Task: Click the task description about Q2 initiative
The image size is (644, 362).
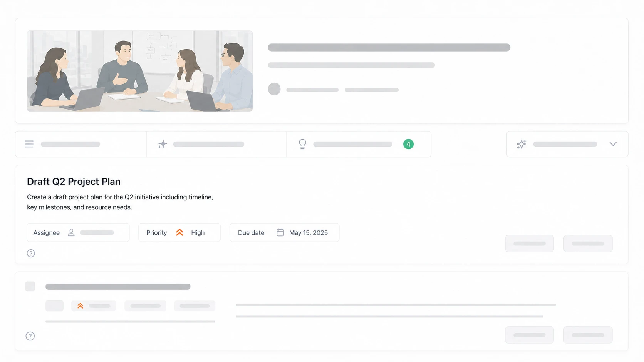Action: tap(120, 202)
